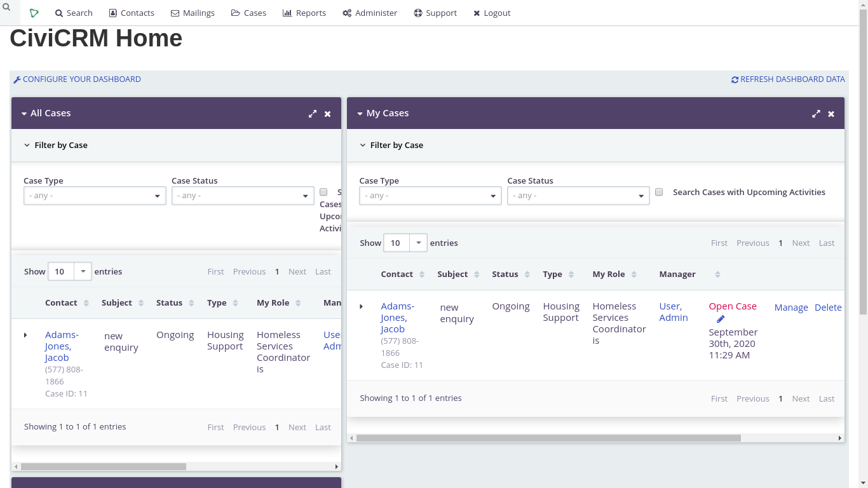Viewport: 868px width, 488px height.
Task: Click Logout in the menu bar
Action: [492, 13]
